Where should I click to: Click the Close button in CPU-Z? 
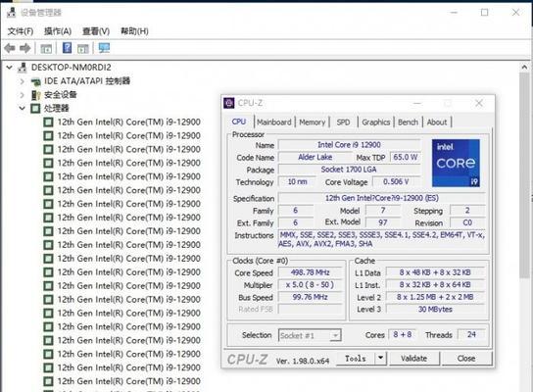pyautogui.click(x=466, y=359)
